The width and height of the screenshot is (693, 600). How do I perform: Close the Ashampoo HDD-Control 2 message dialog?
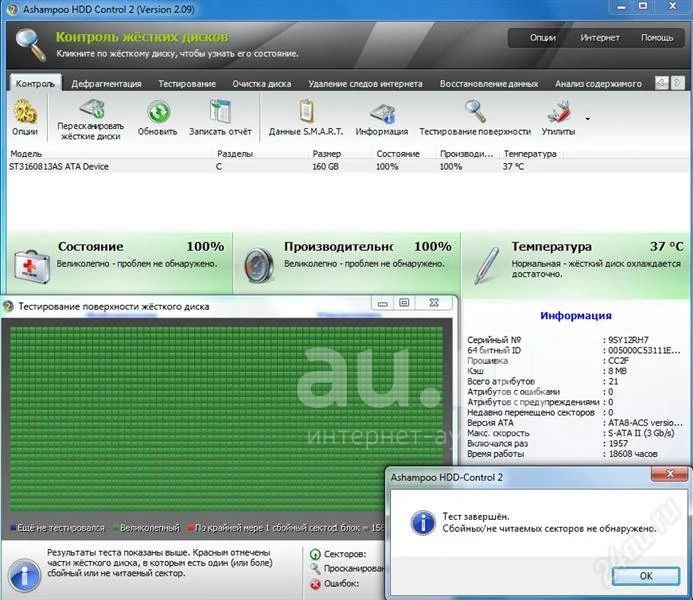click(670, 474)
